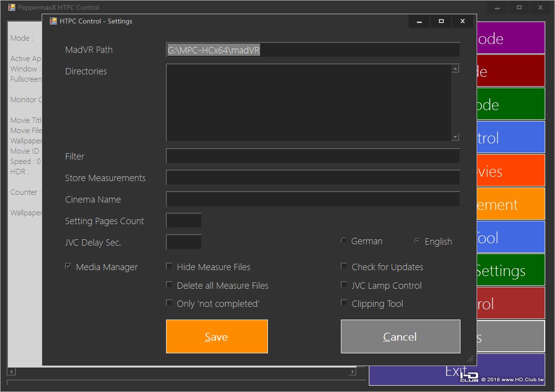Select the German language radio button
555x392 pixels.
coord(343,240)
